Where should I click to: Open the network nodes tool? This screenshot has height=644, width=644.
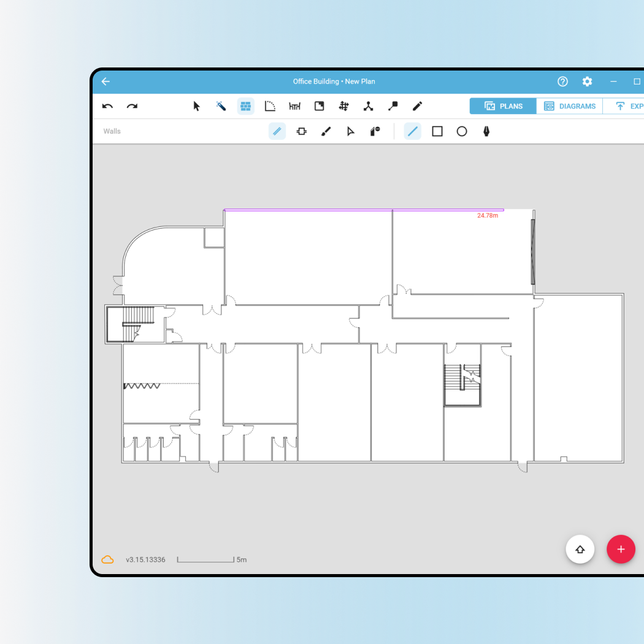[369, 106]
